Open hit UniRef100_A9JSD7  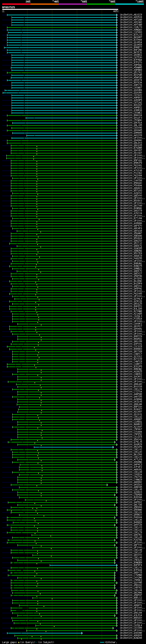pyautogui.click(x=131, y=153)
